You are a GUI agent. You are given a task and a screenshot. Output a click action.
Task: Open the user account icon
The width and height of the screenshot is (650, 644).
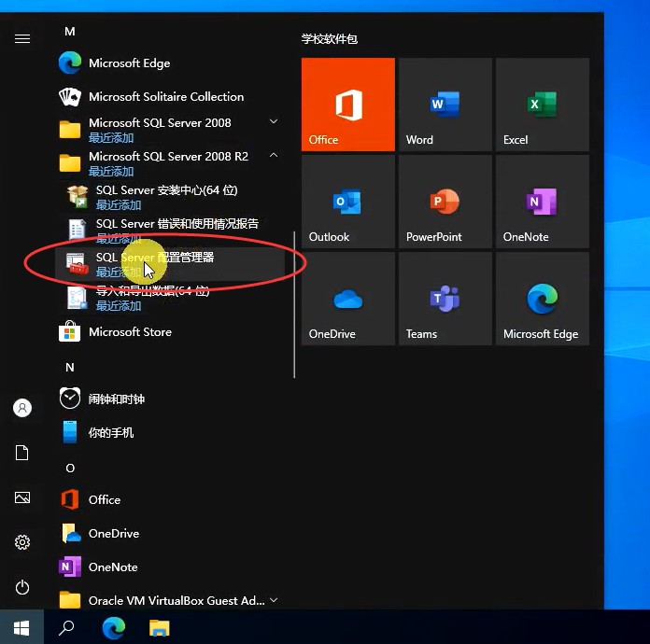pyautogui.click(x=22, y=408)
